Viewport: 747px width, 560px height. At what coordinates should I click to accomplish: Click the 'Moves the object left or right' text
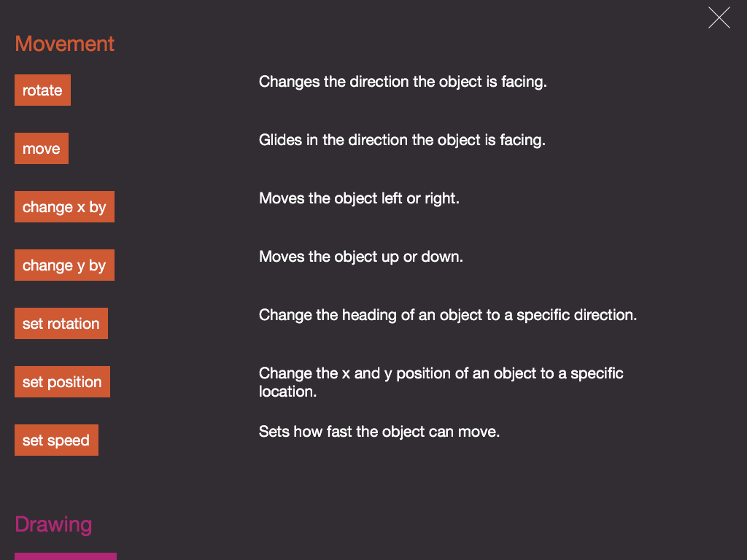tap(359, 198)
